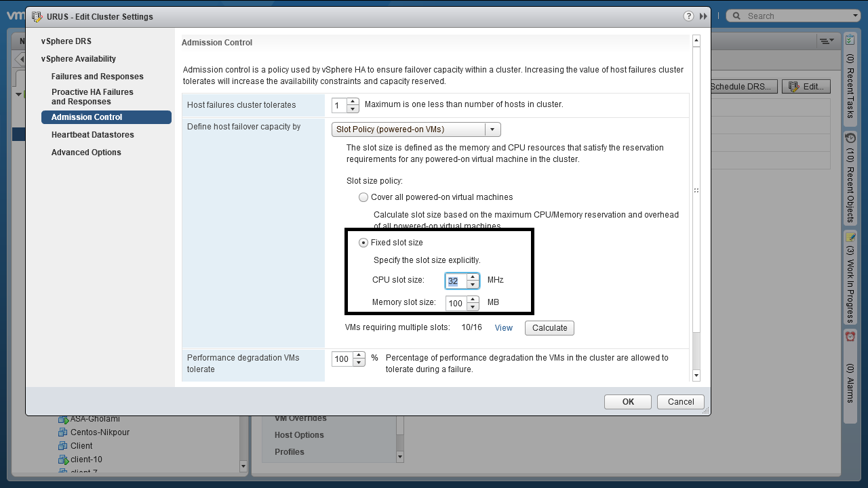
Task: Open the Slot Policy failover dropdown
Action: coord(492,129)
